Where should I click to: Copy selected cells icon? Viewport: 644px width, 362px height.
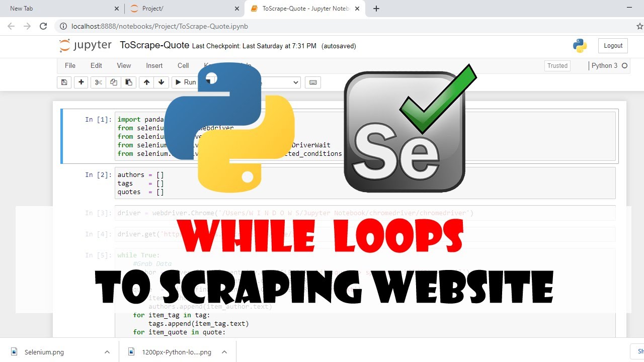pos(113,82)
